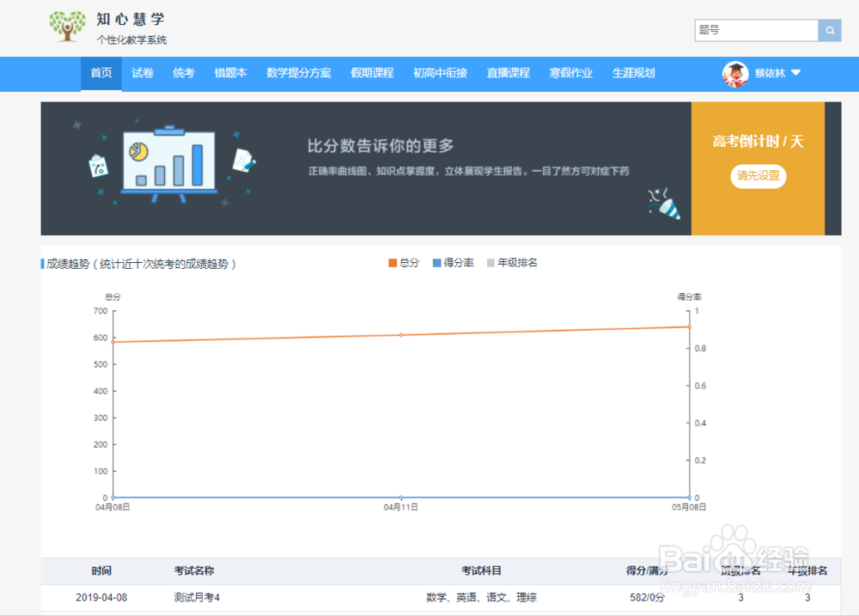Open the 错题本 menu item
Viewport: 859px width, 616px height.
[230, 73]
